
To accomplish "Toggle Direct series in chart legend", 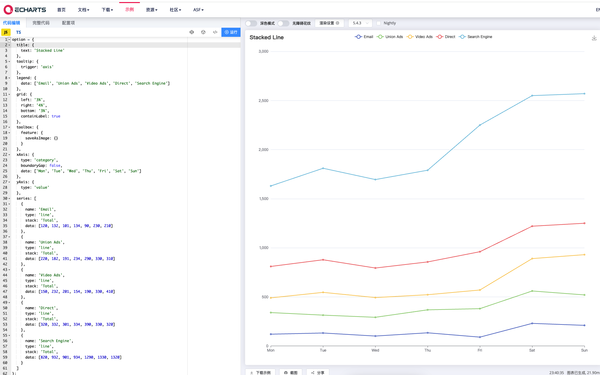I will click(x=446, y=37).
